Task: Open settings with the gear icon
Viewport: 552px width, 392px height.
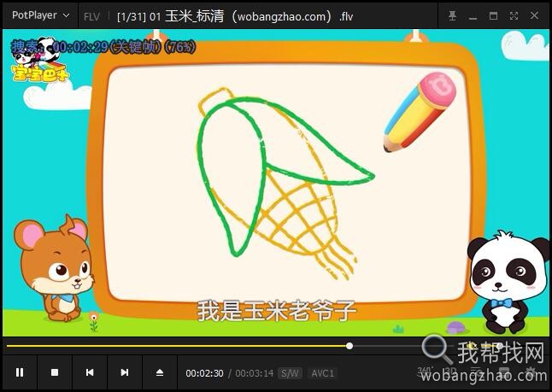Action: [x=531, y=372]
